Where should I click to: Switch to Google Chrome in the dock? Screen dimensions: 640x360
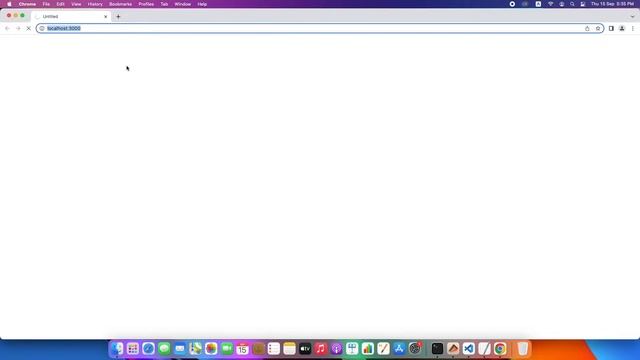click(x=500, y=349)
